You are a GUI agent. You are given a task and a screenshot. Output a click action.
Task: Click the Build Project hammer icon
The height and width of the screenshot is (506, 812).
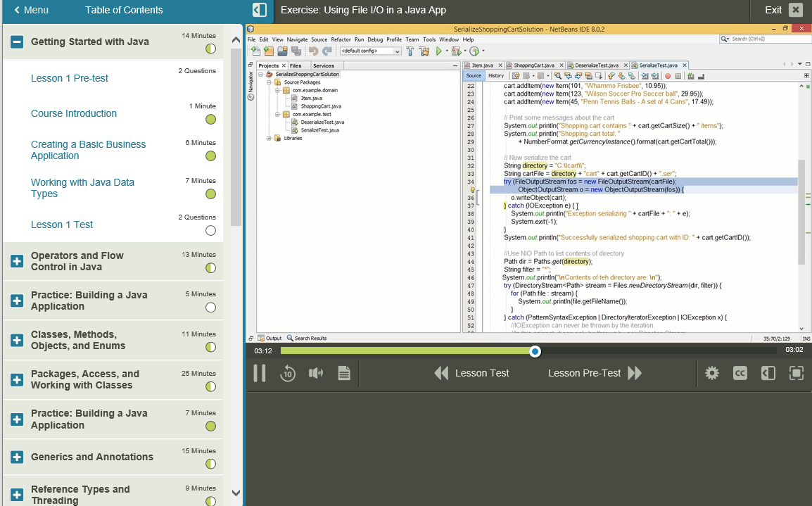(x=410, y=51)
